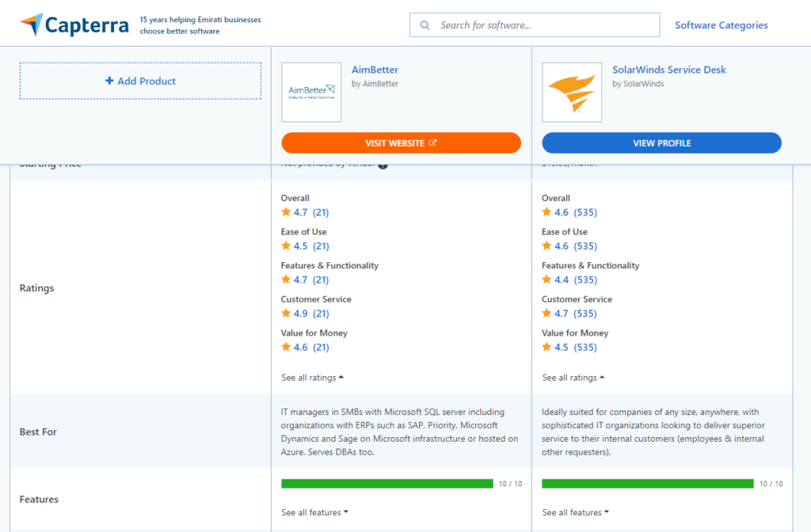Open the AimBetter product title link

pyautogui.click(x=375, y=70)
